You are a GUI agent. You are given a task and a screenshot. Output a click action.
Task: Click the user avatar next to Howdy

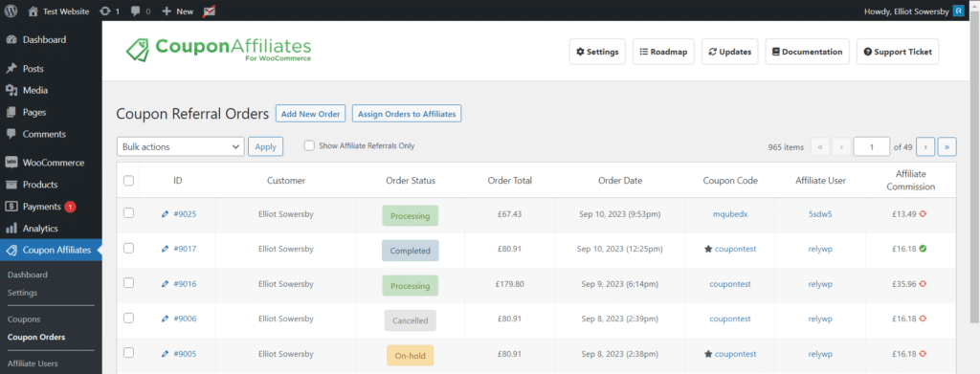click(x=958, y=11)
